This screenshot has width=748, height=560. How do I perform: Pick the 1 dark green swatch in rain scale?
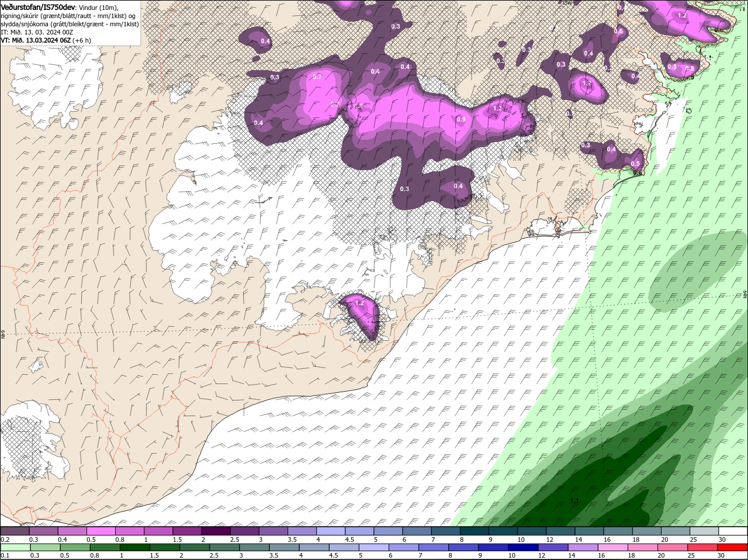(x=135, y=548)
